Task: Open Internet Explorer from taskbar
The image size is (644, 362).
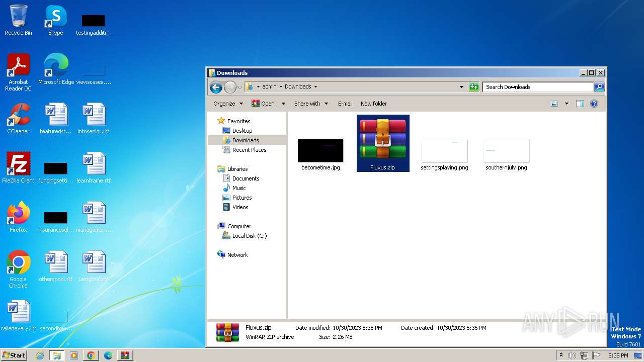Action: [x=40, y=355]
